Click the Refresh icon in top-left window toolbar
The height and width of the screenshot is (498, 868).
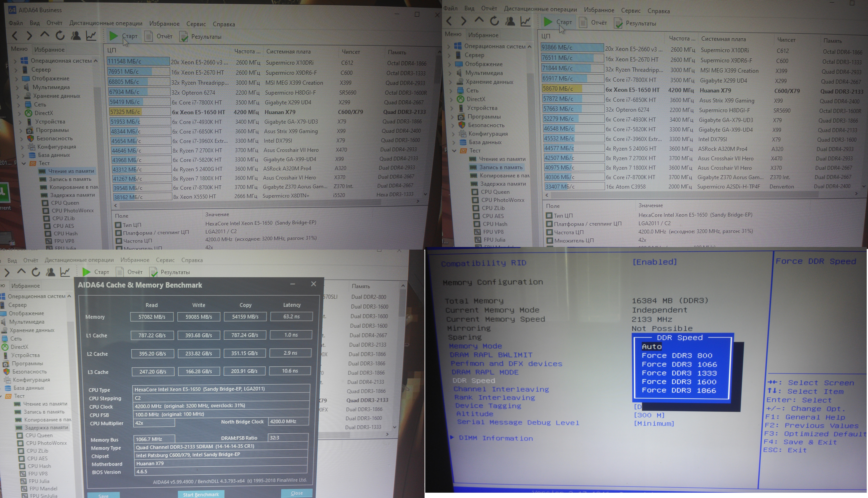[60, 36]
